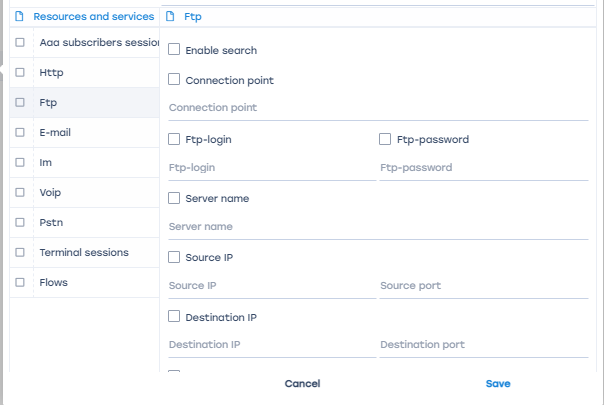Open Terminal sessions in the list
This screenshot has height=405, width=604.
coord(84,252)
